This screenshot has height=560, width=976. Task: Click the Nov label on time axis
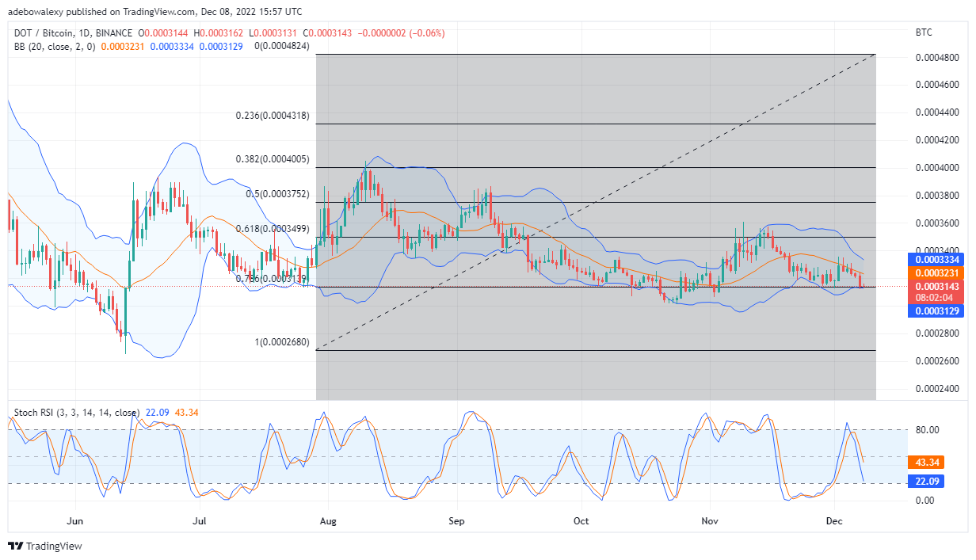[710, 520]
